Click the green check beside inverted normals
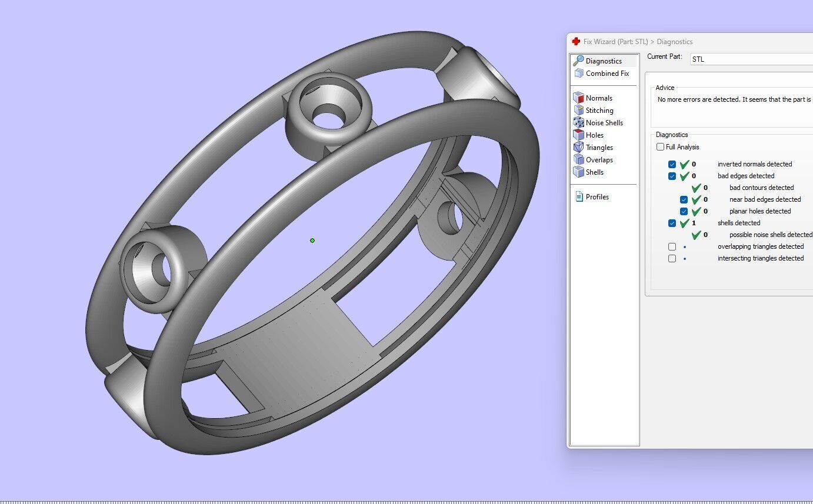 click(684, 164)
